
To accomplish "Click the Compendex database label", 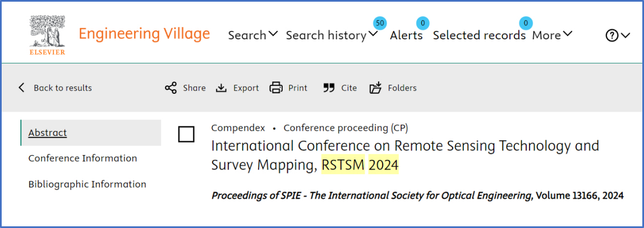I will pyautogui.click(x=238, y=128).
